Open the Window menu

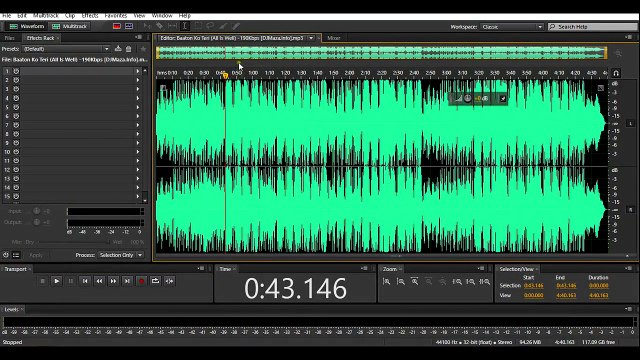162,16
